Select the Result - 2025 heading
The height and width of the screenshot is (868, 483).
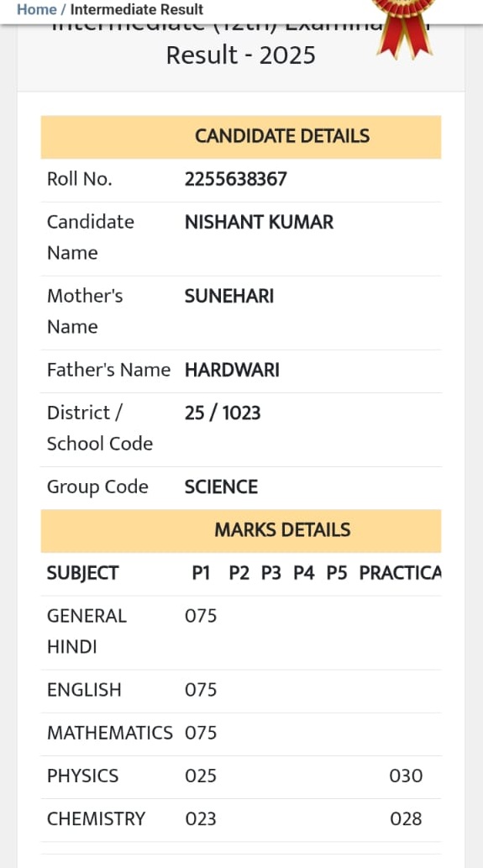coord(241,55)
